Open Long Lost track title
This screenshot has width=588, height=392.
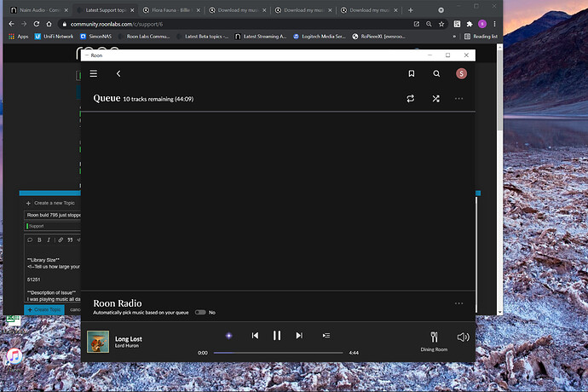tap(128, 339)
